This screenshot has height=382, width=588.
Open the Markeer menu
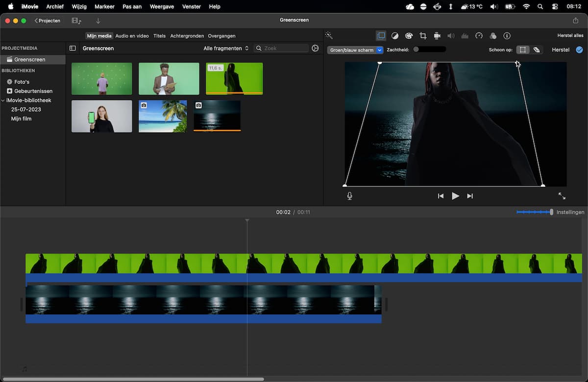(104, 6)
